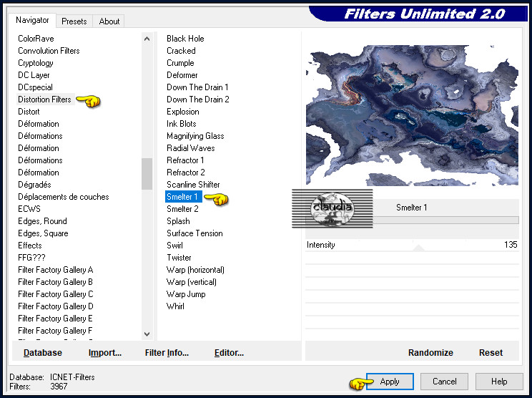The width and height of the screenshot is (532, 398).
Task: Select Dégradés category
Action: click(x=34, y=185)
